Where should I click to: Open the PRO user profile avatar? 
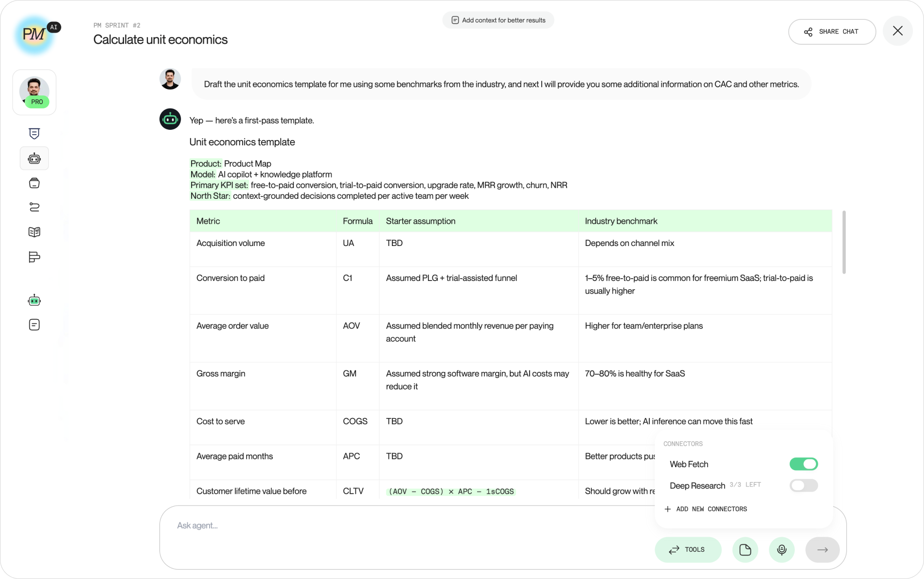[34, 92]
